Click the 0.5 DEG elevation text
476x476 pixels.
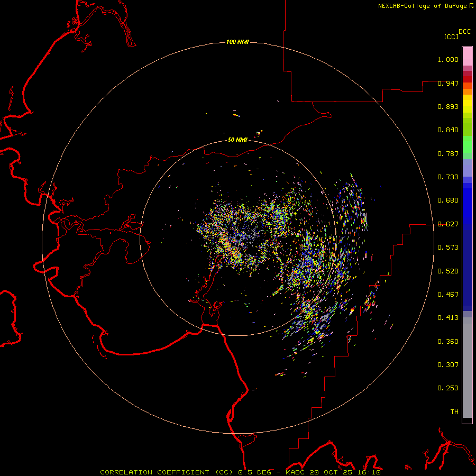(254, 472)
